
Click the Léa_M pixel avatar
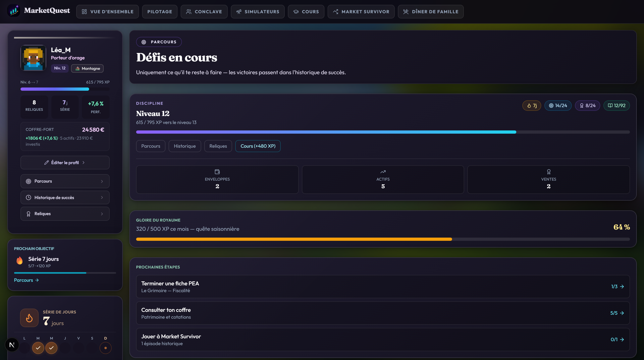33,58
